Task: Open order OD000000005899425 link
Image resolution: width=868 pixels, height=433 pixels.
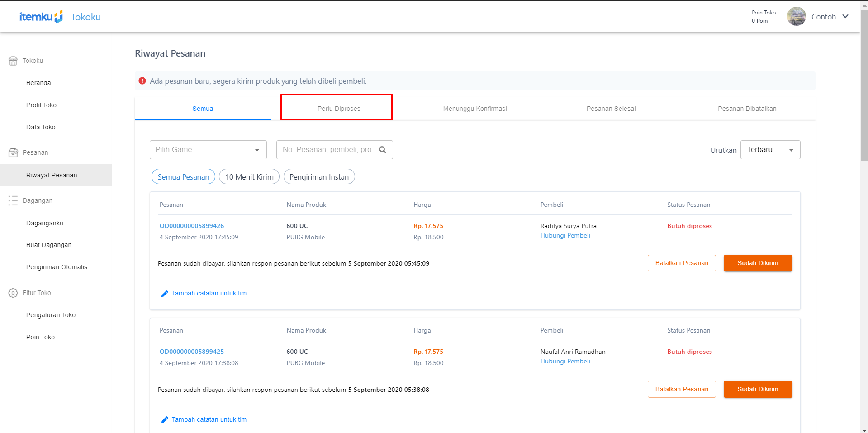Action: click(x=192, y=352)
